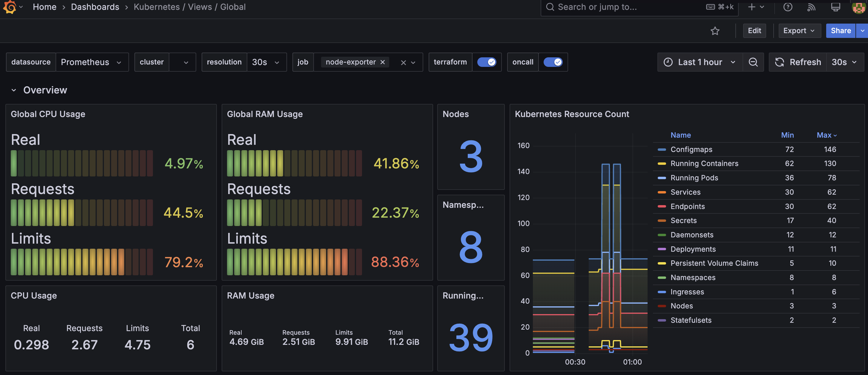Screen dimensions: 868x375
Task: Click the Grafana logo icon
Action: tap(10, 7)
